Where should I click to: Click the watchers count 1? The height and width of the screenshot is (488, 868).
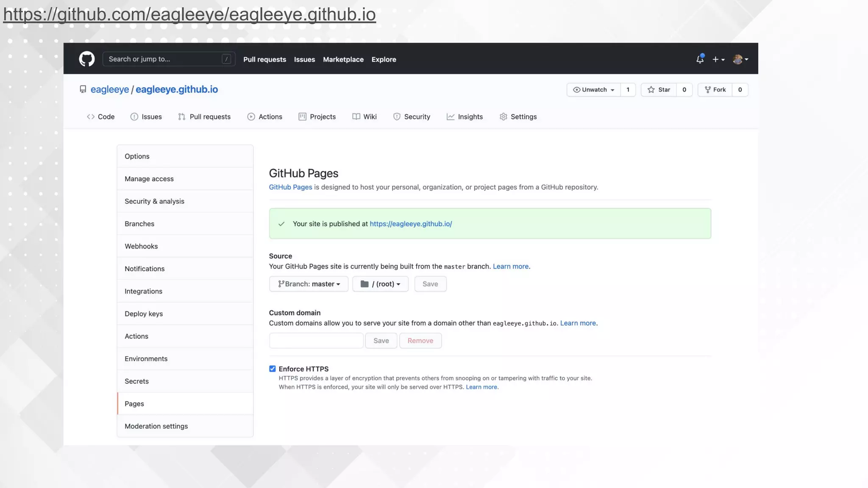(x=628, y=90)
